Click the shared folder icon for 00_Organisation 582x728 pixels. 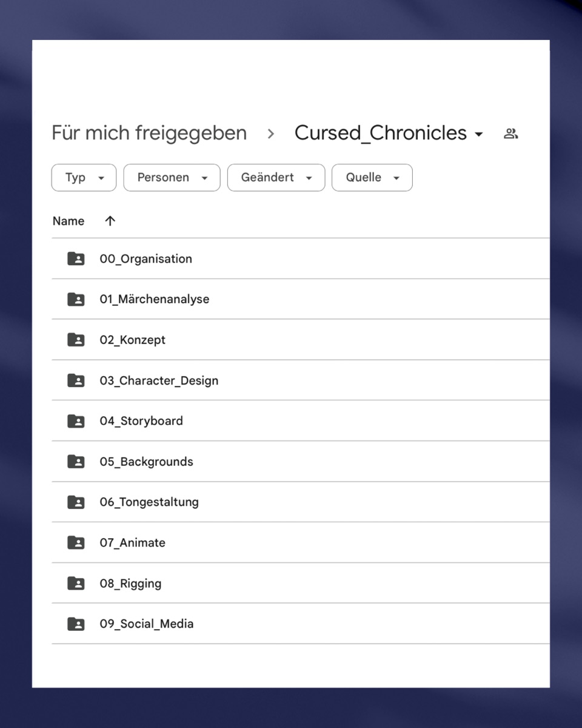76,259
